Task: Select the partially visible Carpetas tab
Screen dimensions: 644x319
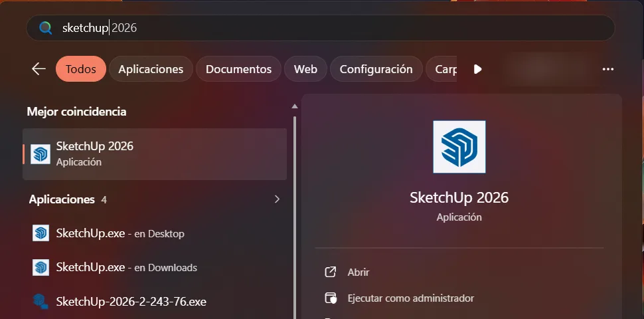Action: (x=442, y=69)
